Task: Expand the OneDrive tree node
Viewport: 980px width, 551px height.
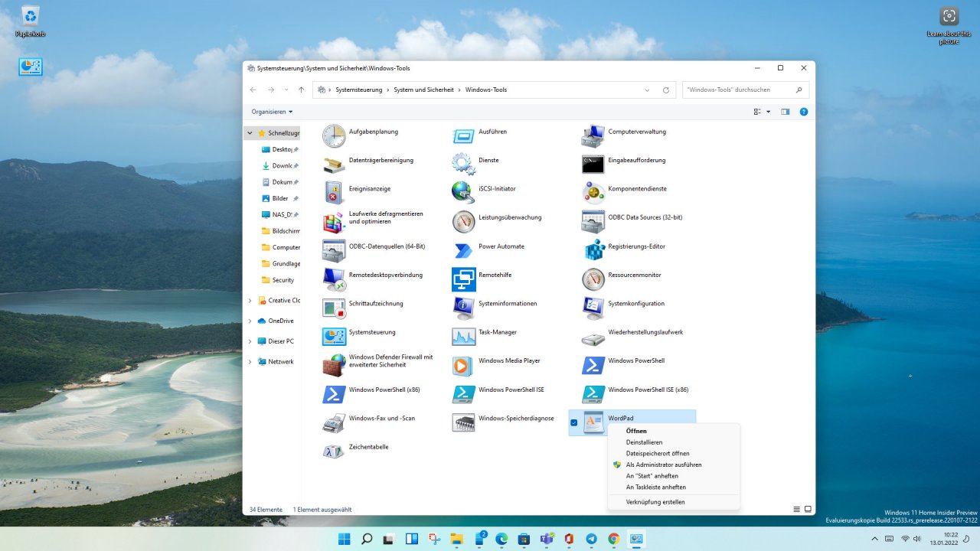Action: pos(250,321)
